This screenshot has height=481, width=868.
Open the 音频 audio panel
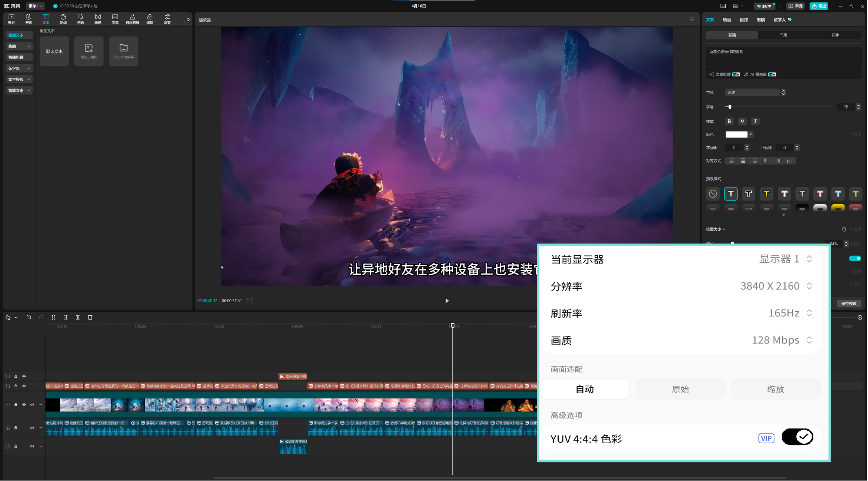(x=29, y=19)
